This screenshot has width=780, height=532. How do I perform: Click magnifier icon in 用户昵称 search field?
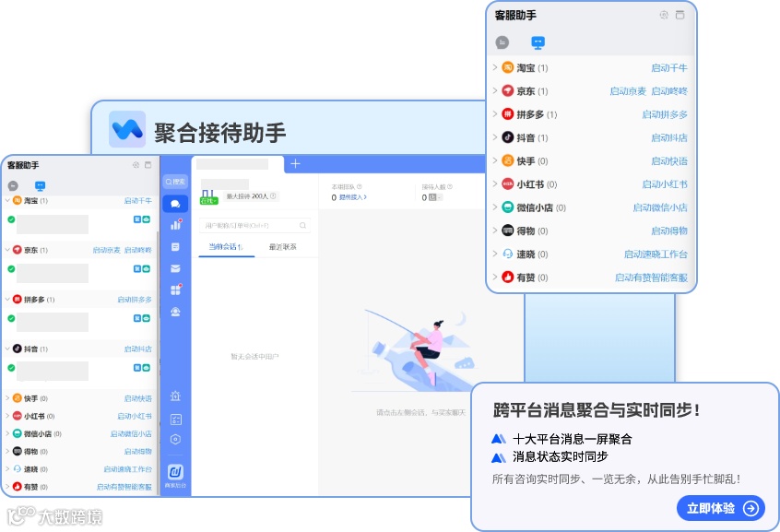[x=302, y=226]
